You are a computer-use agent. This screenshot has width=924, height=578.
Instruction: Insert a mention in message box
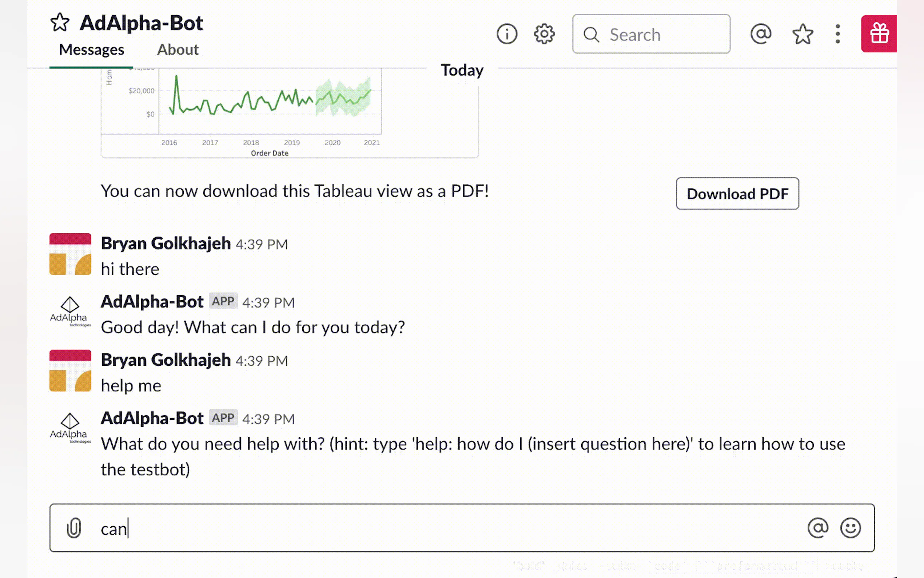pyautogui.click(x=817, y=528)
